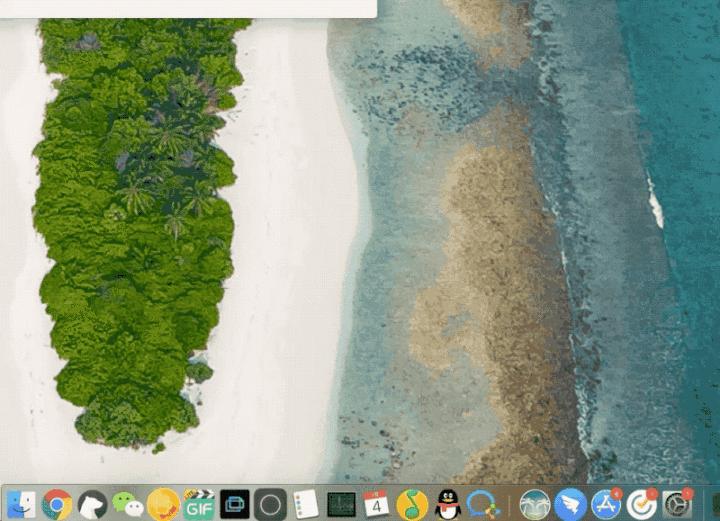Open Calendar showing date 4
Screen dimensions: 720x521
pyautogui.click(x=376, y=504)
